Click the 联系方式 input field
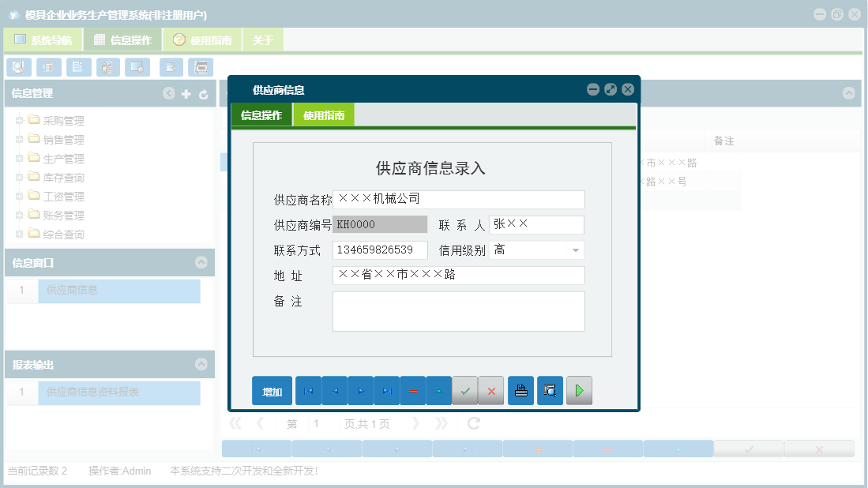 tap(380, 250)
